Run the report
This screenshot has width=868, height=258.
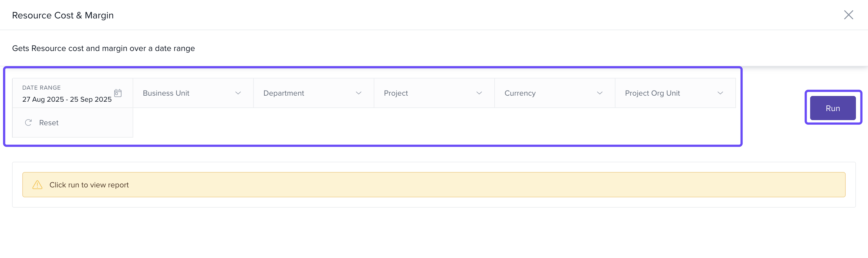click(832, 108)
